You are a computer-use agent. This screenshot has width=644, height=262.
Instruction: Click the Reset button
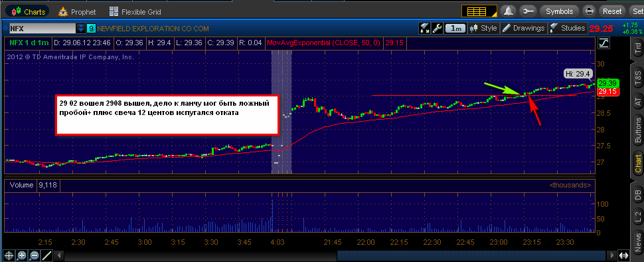pos(612,11)
